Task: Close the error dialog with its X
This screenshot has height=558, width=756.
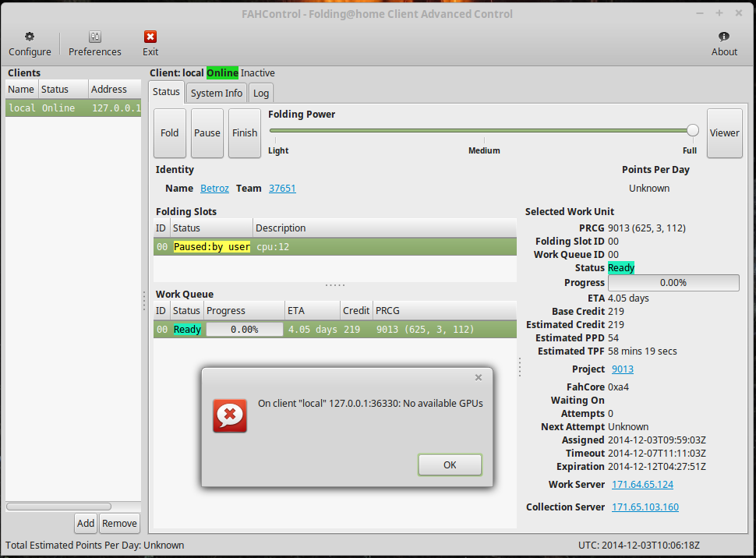Action: tap(479, 378)
